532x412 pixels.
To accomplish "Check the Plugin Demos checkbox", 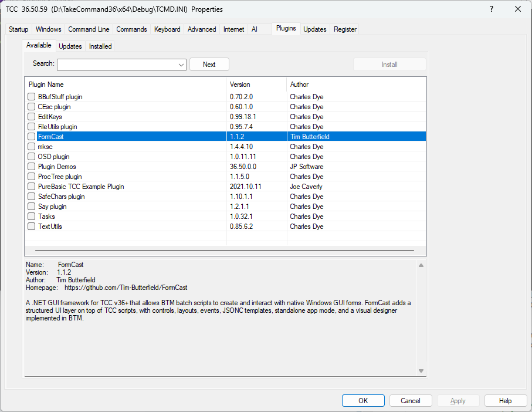I will [31, 167].
